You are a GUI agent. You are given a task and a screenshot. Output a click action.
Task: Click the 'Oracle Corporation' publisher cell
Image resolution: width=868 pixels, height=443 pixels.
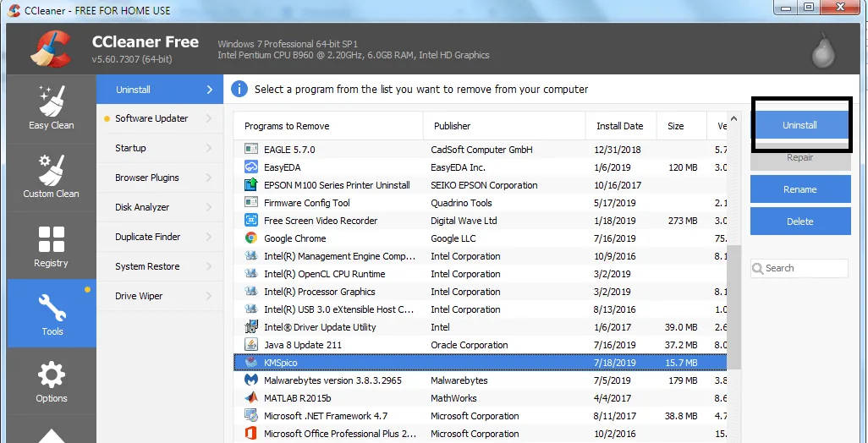click(470, 345)
